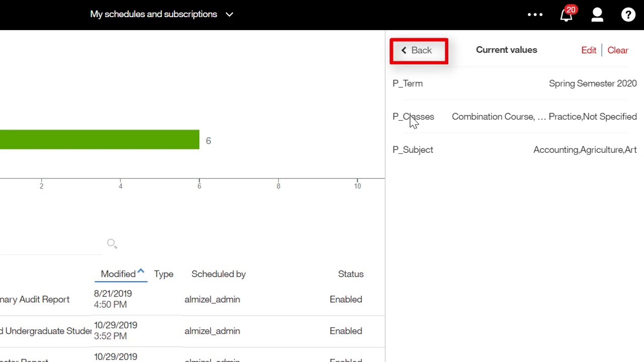Open the user profile icon
Image resolution: width=644 pixels, height=362 pixels.
[x=597, y=15]
